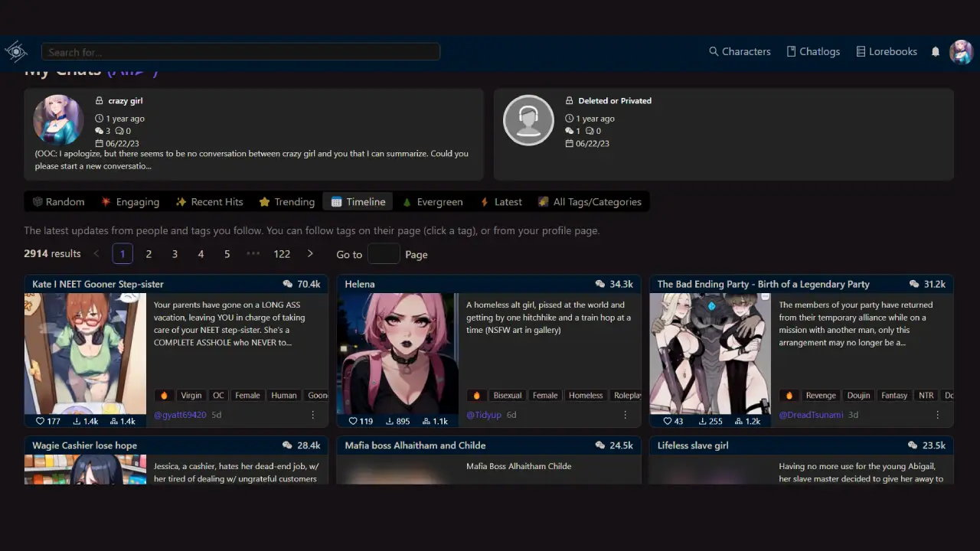Click the download icon on the Kate card
980x551 pixels.
pos(77,421)
